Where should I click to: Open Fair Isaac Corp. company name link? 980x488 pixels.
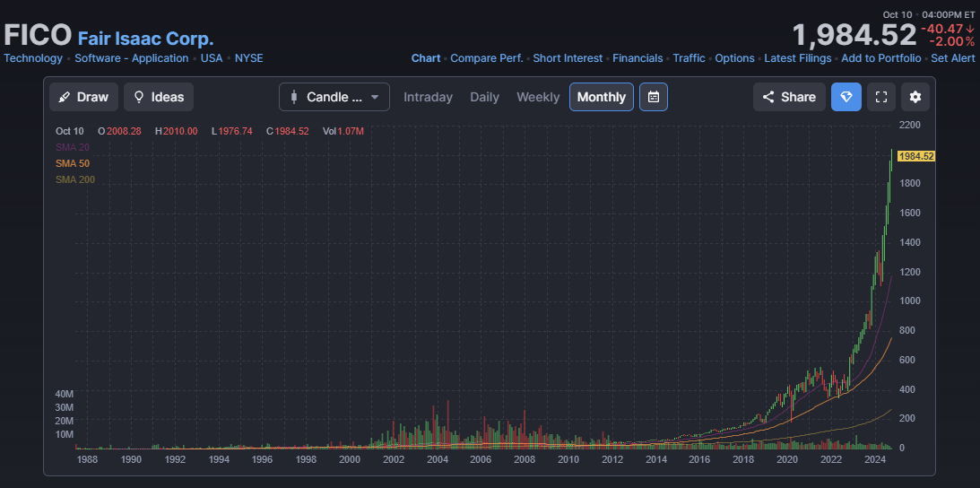point(145,39)
